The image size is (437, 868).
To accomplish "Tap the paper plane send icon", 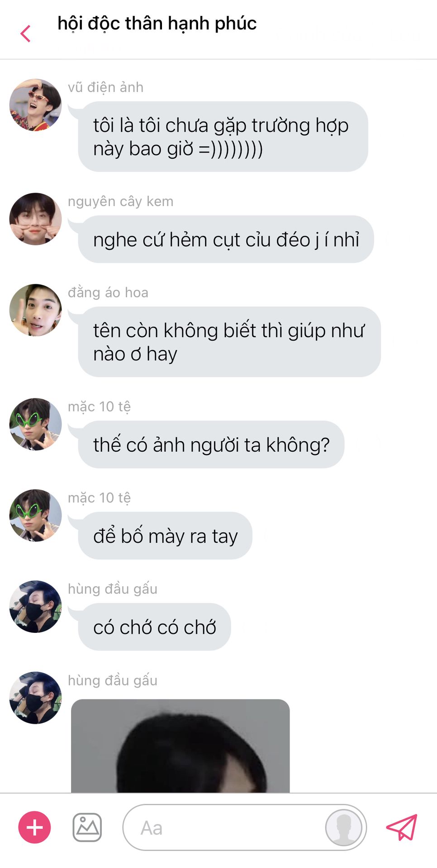I will [402, 827].
